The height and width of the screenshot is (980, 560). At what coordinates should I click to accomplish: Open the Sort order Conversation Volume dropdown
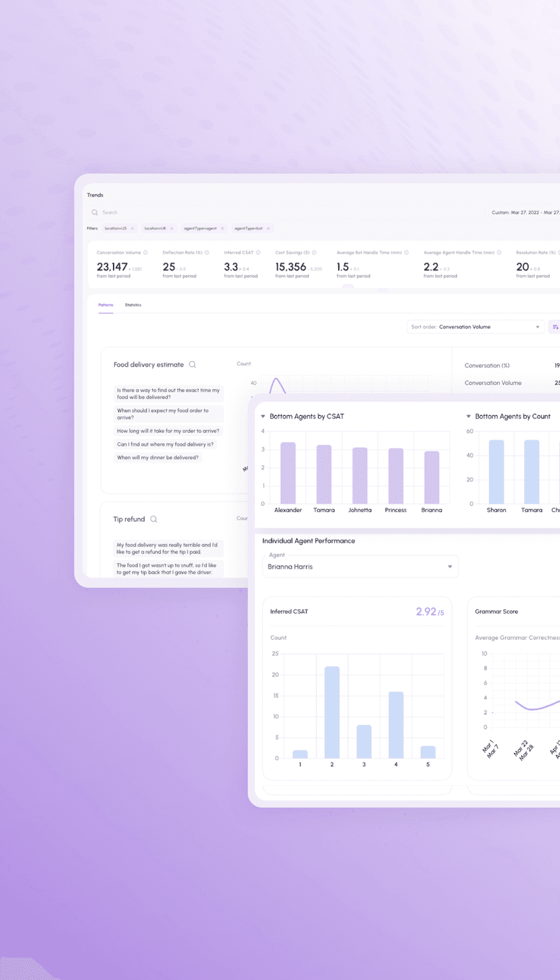tap(473, 326)
